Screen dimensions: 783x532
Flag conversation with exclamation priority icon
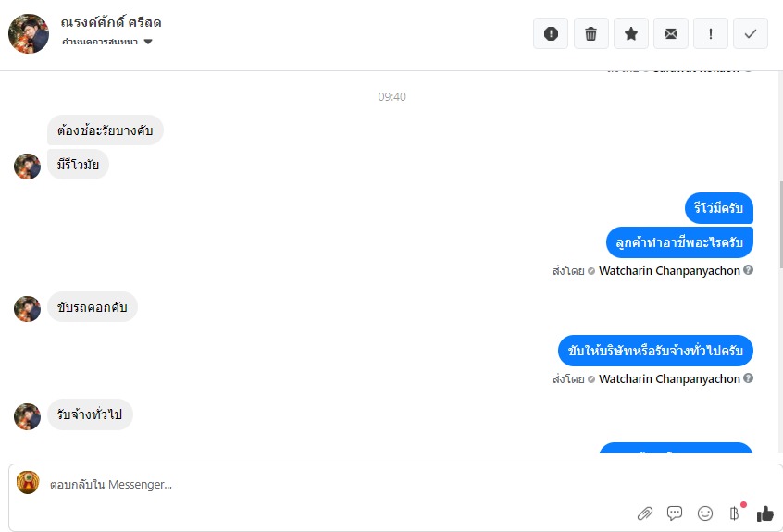[711, 34]
